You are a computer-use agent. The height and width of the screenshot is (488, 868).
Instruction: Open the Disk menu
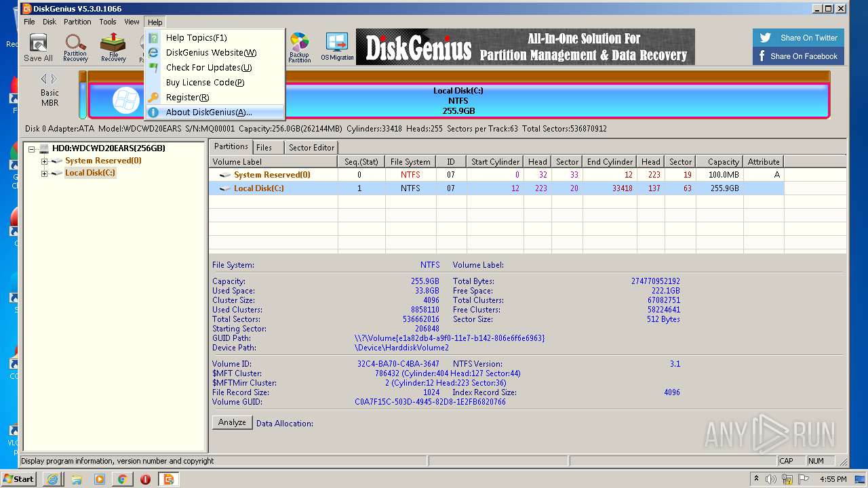(50, 22)
